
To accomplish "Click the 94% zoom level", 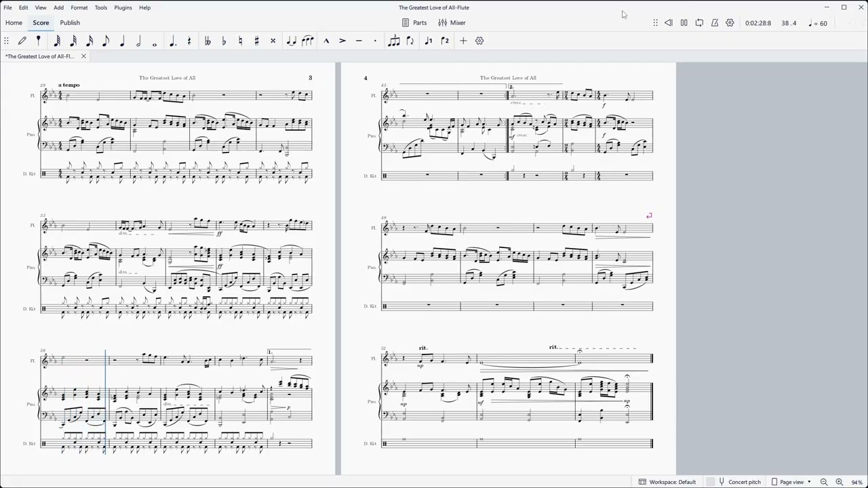I will (x=857, y=482).
